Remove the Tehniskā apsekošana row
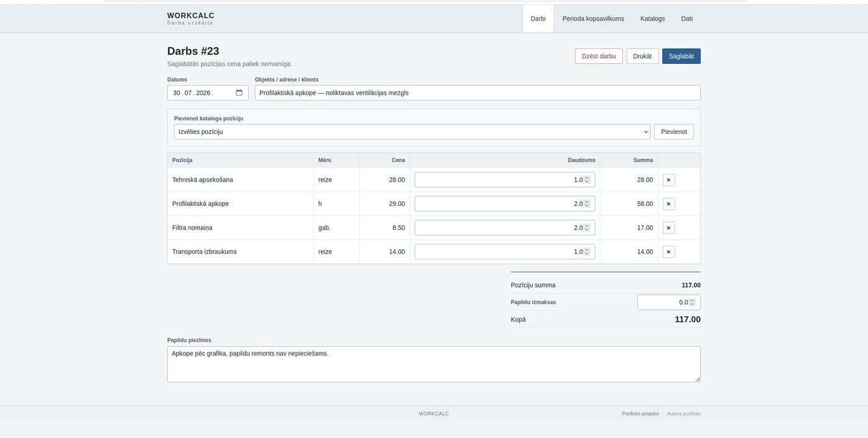Viewport: 868px width, 438px height. [668, 180]
